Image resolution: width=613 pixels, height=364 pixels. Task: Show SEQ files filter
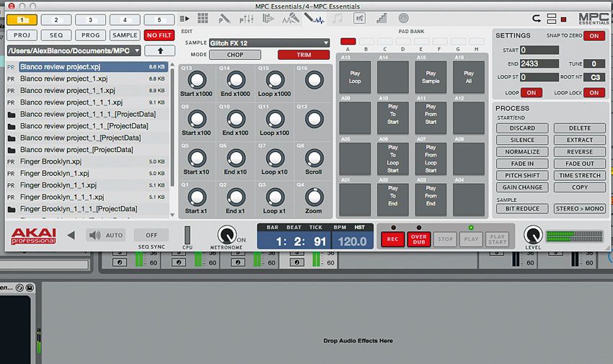point(56,35)
